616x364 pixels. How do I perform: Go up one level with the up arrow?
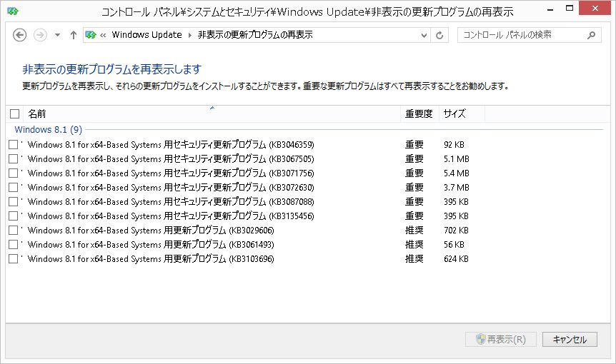[x=73, y=35]
